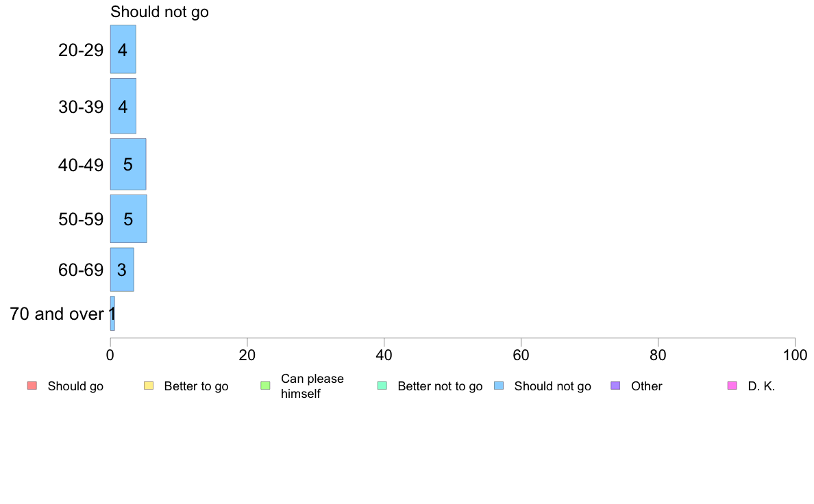Click the D. K. legend label text
Viewport: 814px width, 504px height.
point(761,386)
